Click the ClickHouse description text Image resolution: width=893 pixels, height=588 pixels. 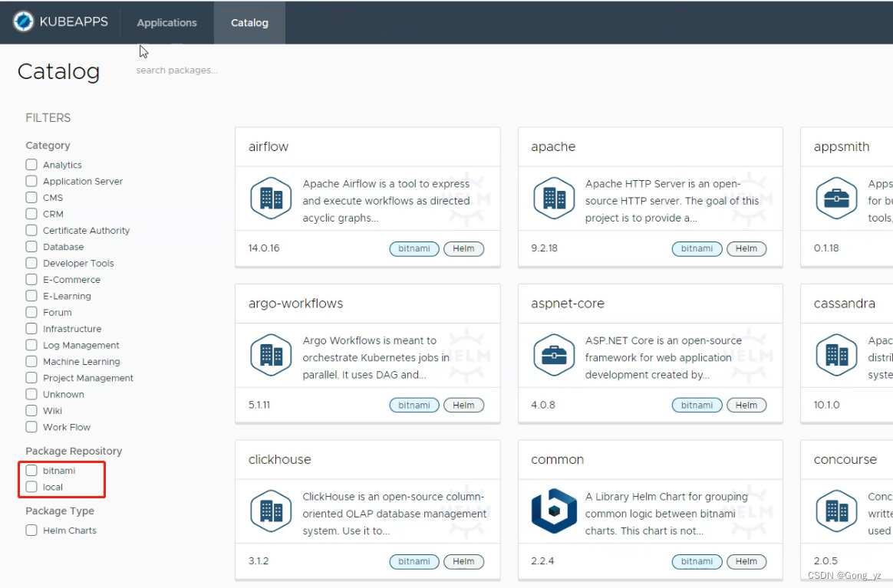[394, 514]
